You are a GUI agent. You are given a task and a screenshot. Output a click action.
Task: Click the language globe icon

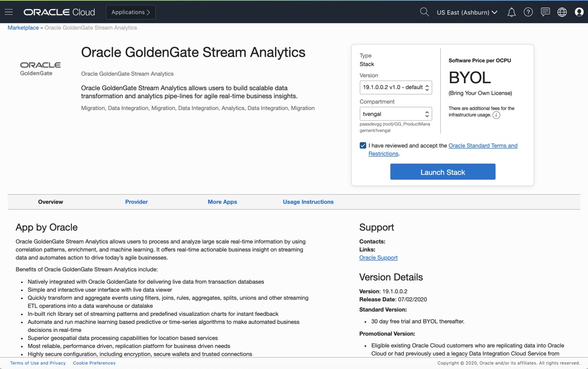(562, 12)
